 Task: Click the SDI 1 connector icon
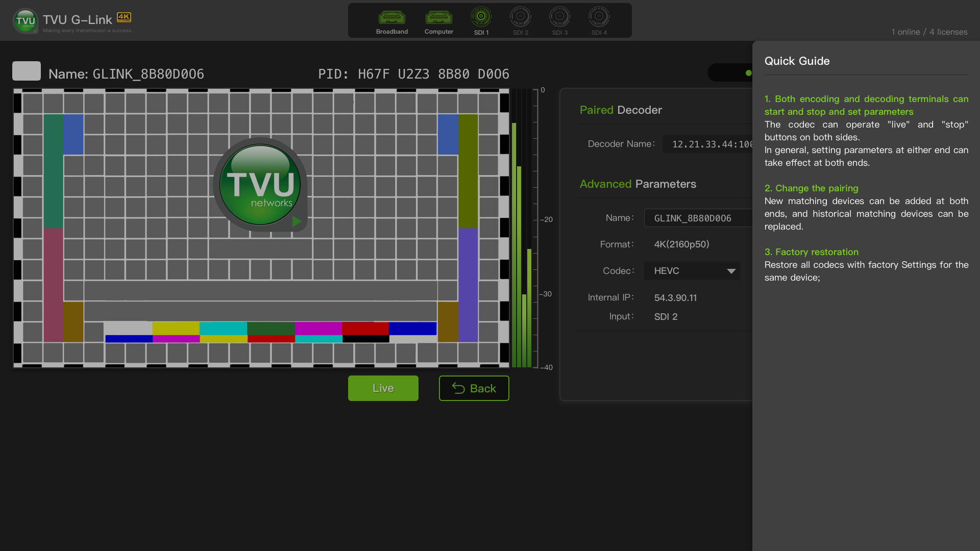point(481,17)
